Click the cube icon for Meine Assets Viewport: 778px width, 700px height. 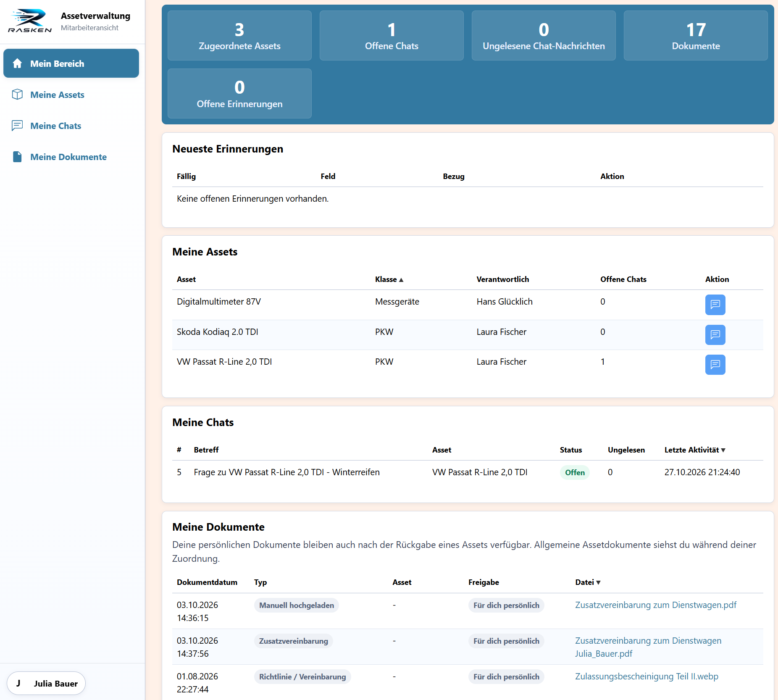17,95
